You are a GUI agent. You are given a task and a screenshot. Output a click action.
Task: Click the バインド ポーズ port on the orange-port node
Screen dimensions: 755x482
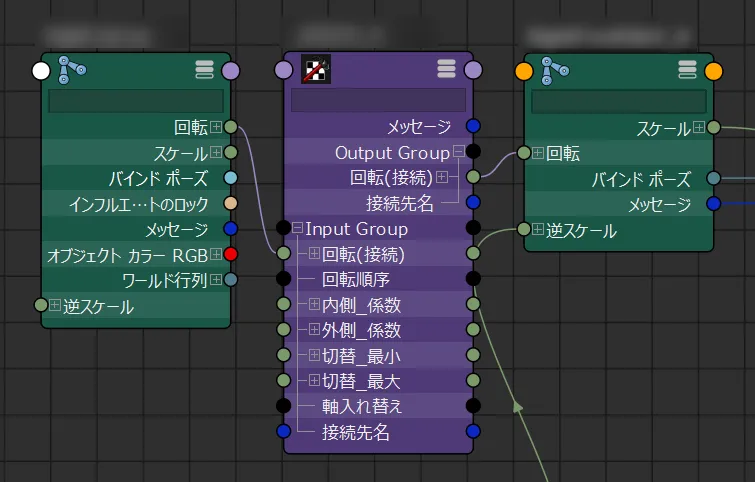pyautogui.click(x=714, y=178)
